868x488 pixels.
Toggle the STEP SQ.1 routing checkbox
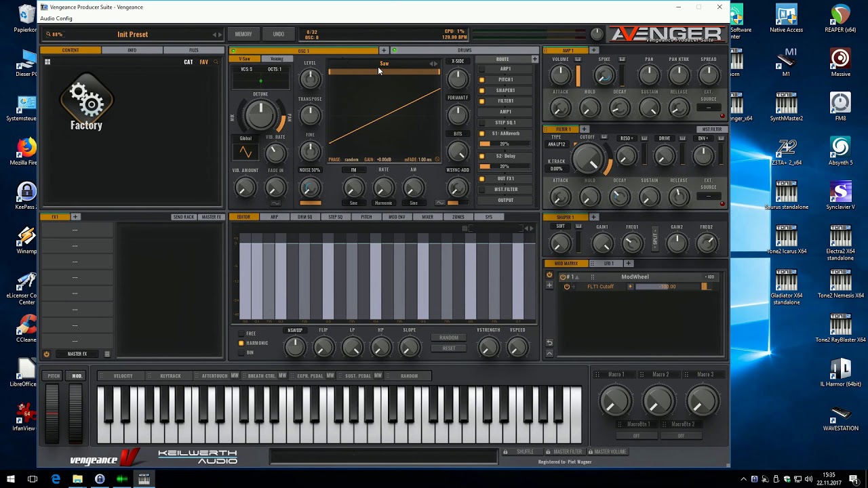click(482, 123)
